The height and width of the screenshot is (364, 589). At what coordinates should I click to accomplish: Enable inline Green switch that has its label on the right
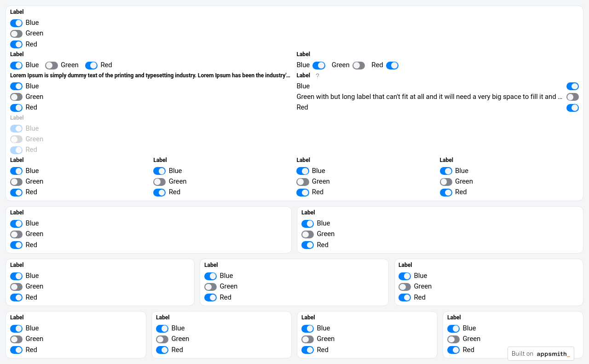(52, 65)
